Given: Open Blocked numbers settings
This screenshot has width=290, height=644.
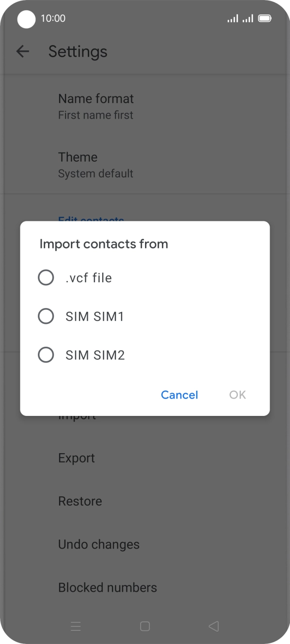Looking at the screenshot, I should (x=107, y=587).
